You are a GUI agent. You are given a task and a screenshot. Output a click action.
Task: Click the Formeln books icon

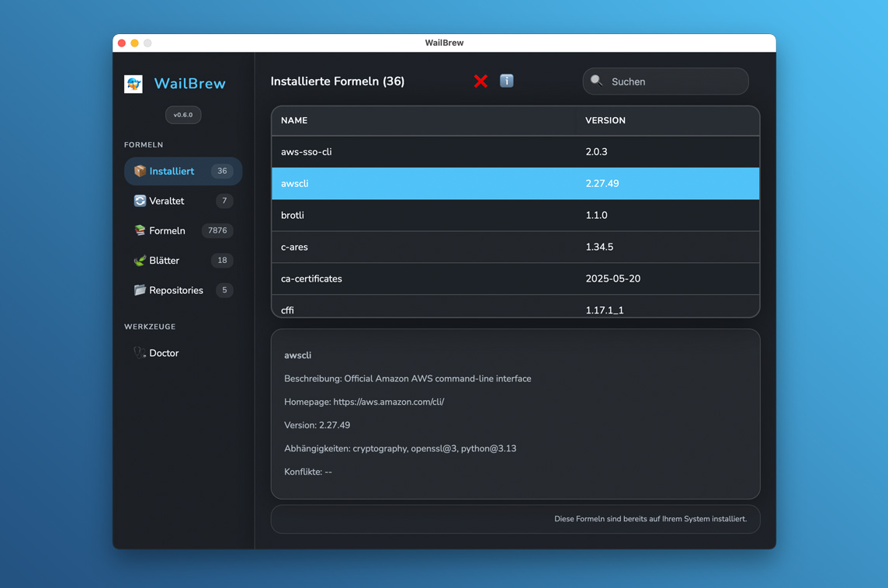140,230
